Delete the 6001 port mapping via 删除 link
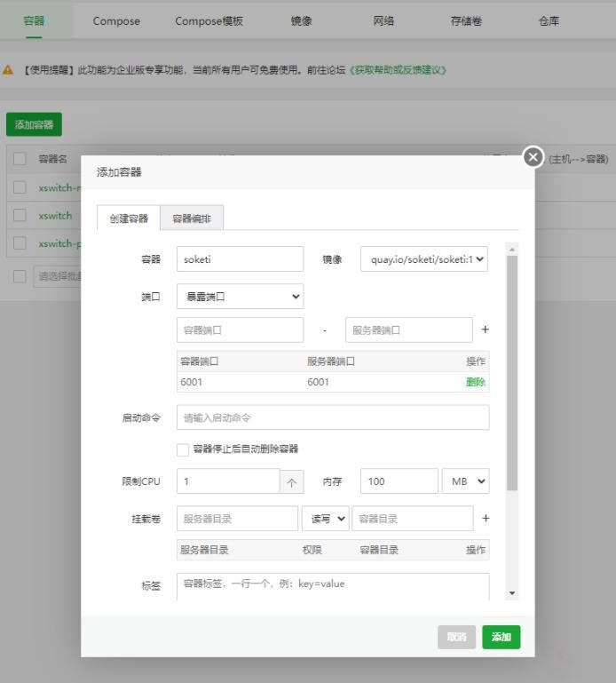 pyautogui.click(x=476, y=382)
